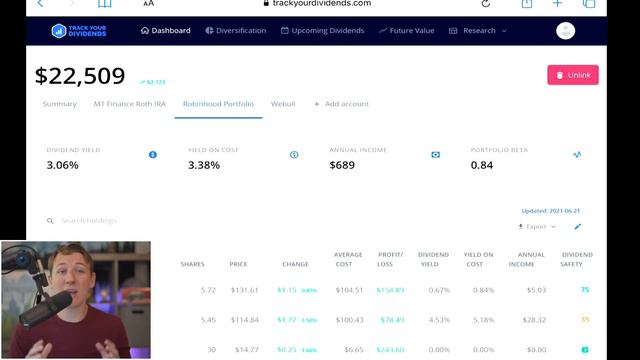Focus the Search holdings field
Screen dimensions: 640x360
point(89,221)
